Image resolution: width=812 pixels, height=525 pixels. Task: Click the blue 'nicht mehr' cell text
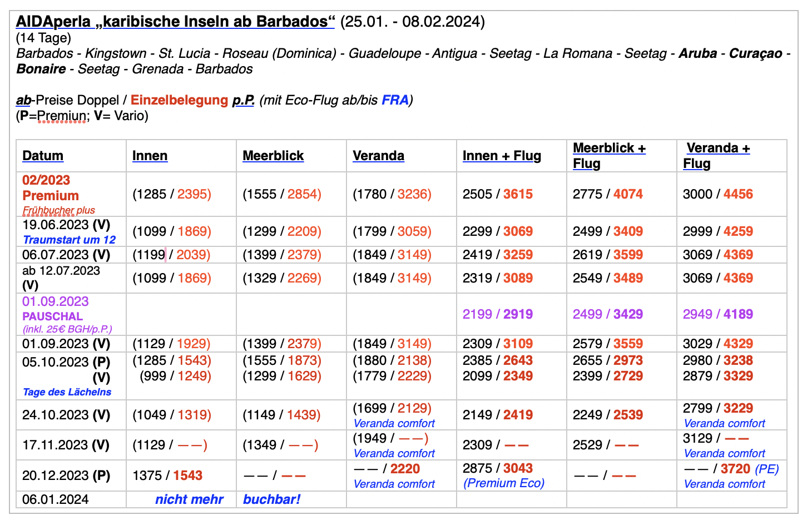189,499
